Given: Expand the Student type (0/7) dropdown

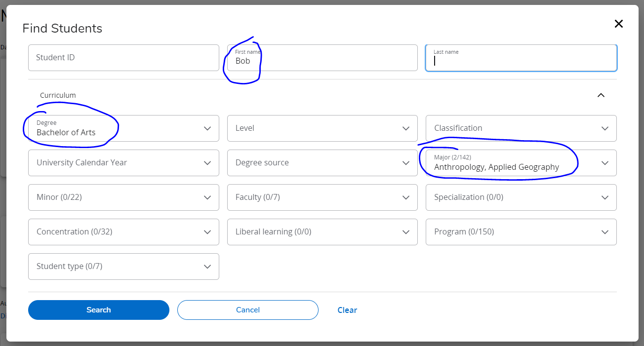Looking at the screenshot, I should click(x=123, y=267).
